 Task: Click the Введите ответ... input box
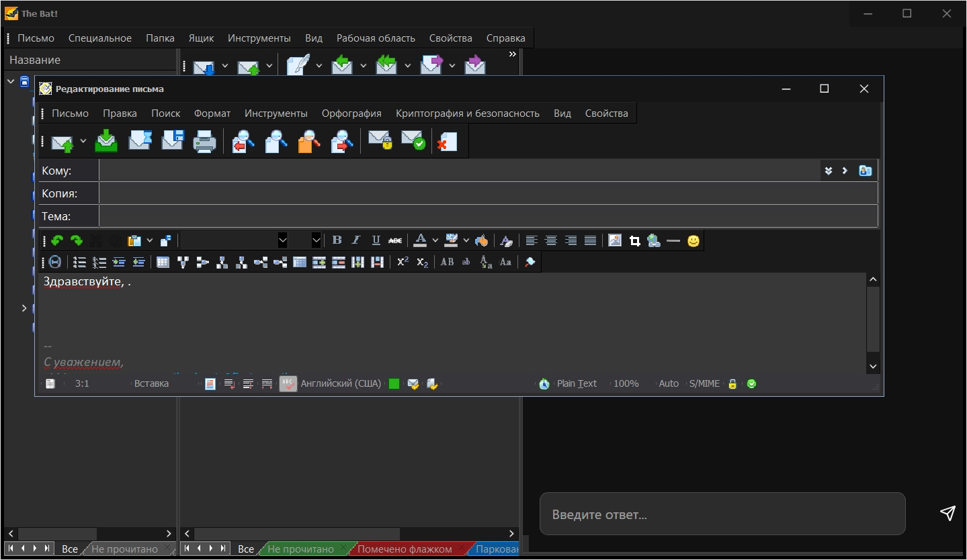point(722,514)
